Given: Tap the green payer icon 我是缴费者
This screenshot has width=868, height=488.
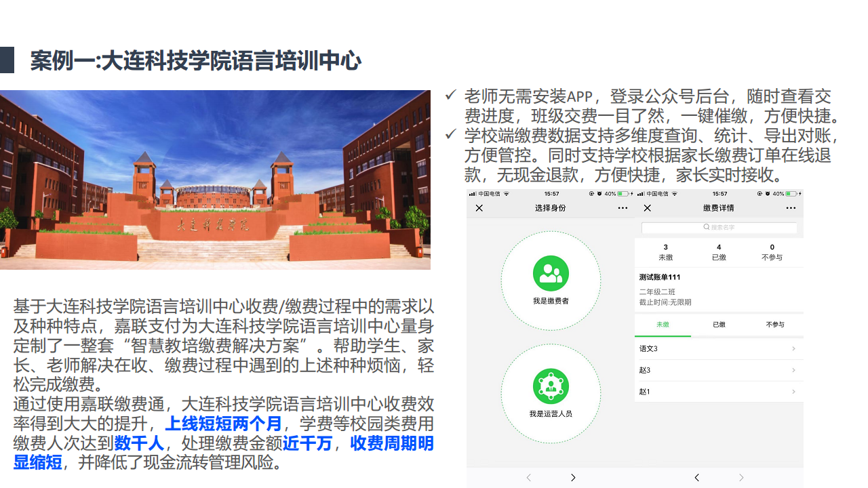Looking at the screenshot, I should 551,273.
